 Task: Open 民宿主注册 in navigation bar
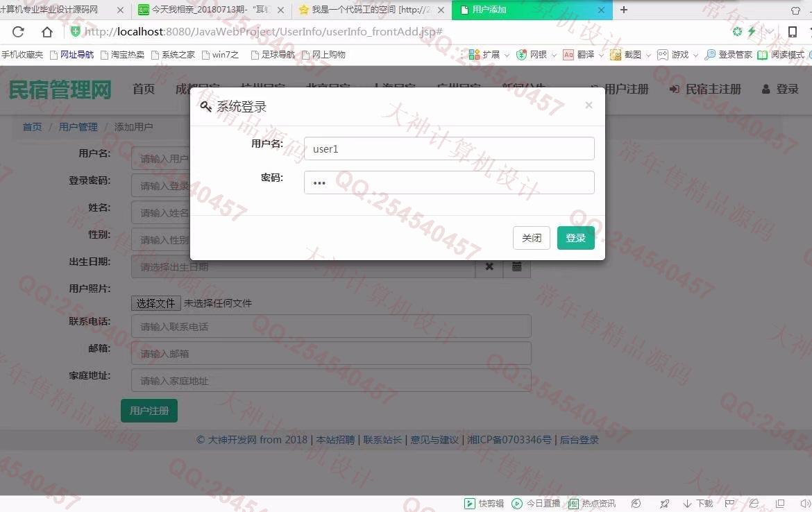click(x=705, y=89)
